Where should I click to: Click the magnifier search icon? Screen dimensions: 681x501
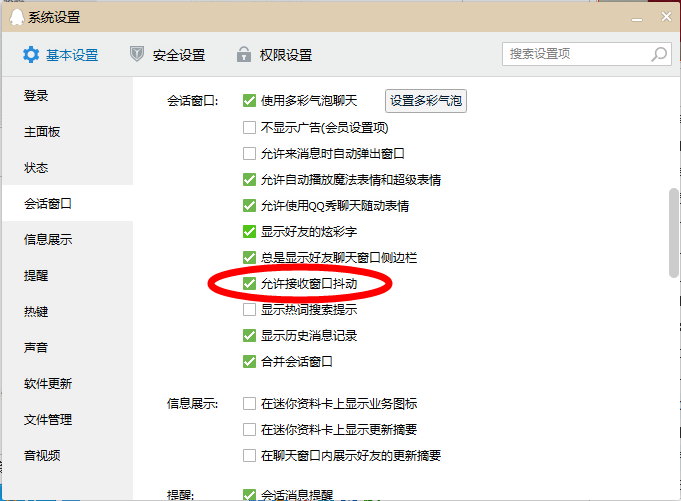(x=659, y=54)
